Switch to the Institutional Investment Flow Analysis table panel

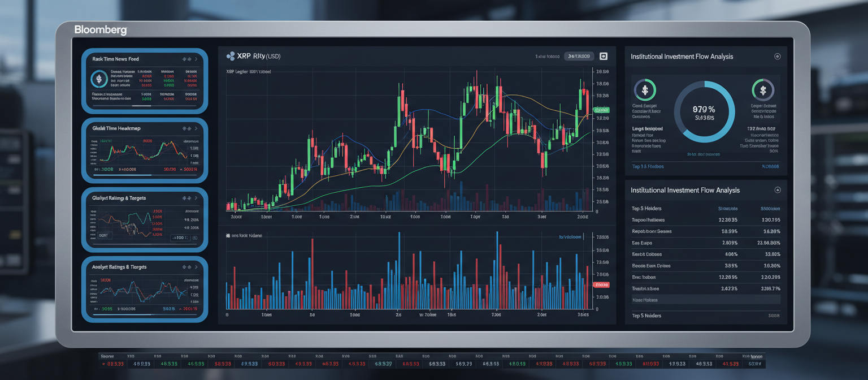[x=684, y=190]
